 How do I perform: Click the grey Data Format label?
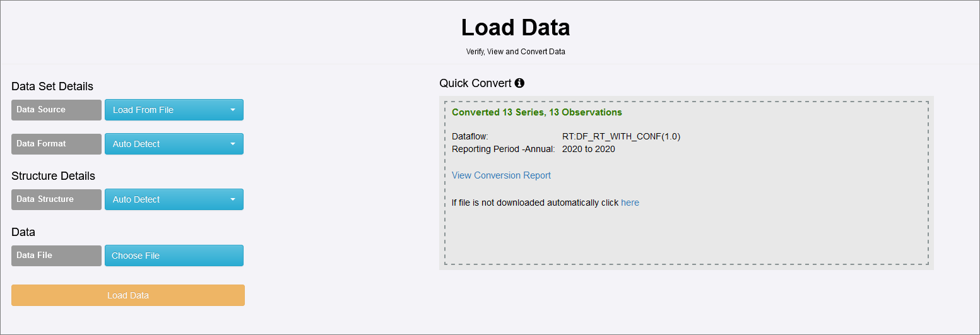pyautogui.click(x=56, y=144)
